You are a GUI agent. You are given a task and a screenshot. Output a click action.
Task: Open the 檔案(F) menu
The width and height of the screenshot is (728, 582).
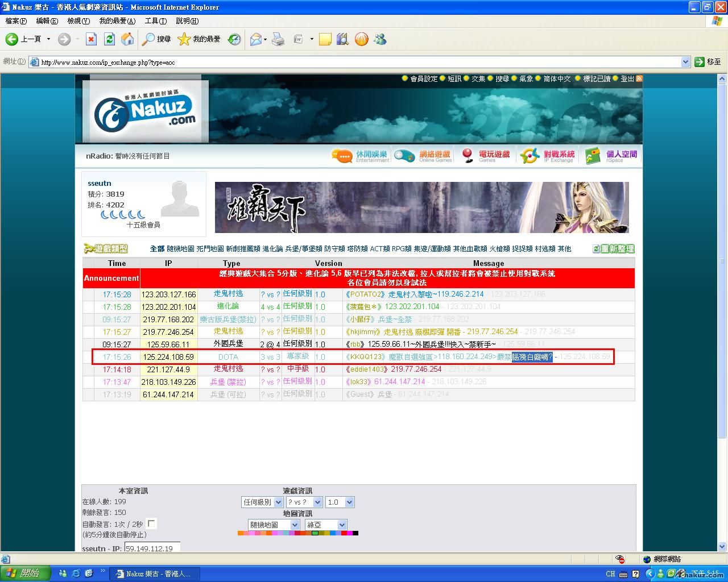(x=16, y=21)
